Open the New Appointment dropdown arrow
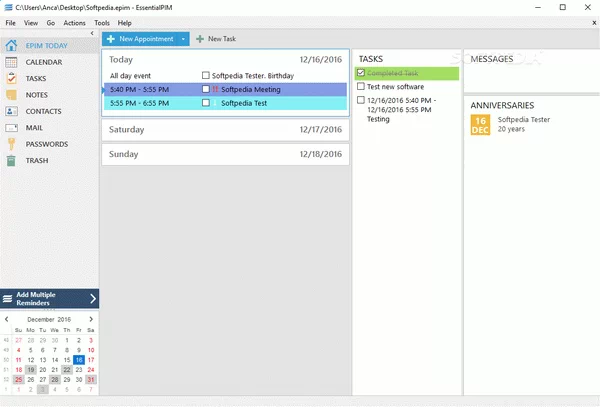This screenshot has width=600, height=407. (x=184, y=39)
